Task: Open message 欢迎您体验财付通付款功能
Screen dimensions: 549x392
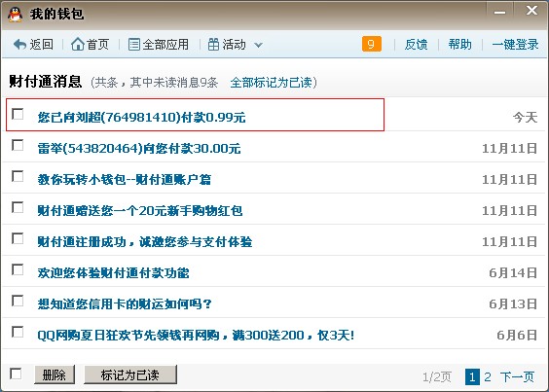Action: click(x=114, y=273)
